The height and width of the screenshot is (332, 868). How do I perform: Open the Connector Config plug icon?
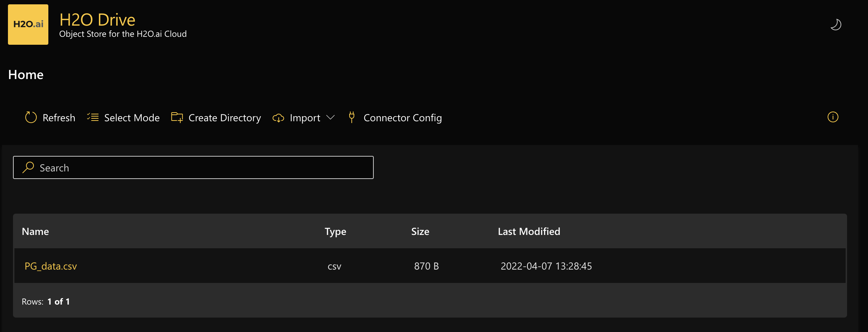(351, 117)
